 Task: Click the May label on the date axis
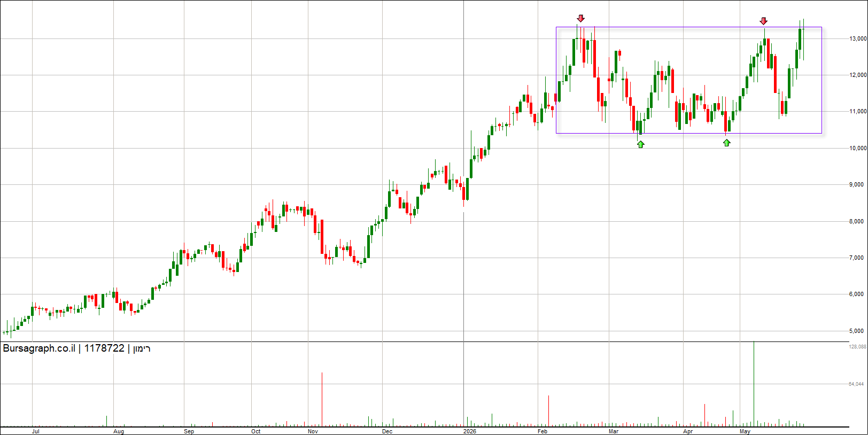click(x=745, y=431)
